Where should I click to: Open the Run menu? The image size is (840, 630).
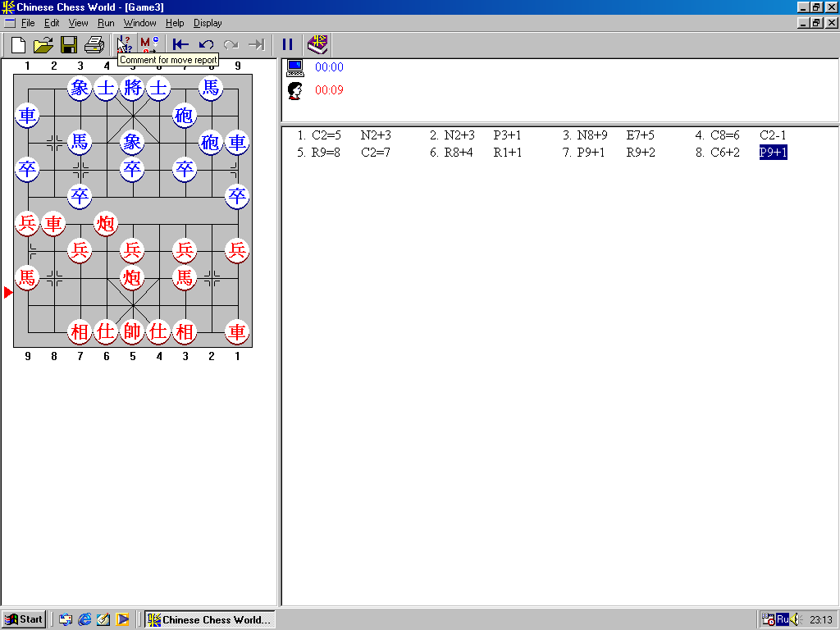tap(106, 23)
